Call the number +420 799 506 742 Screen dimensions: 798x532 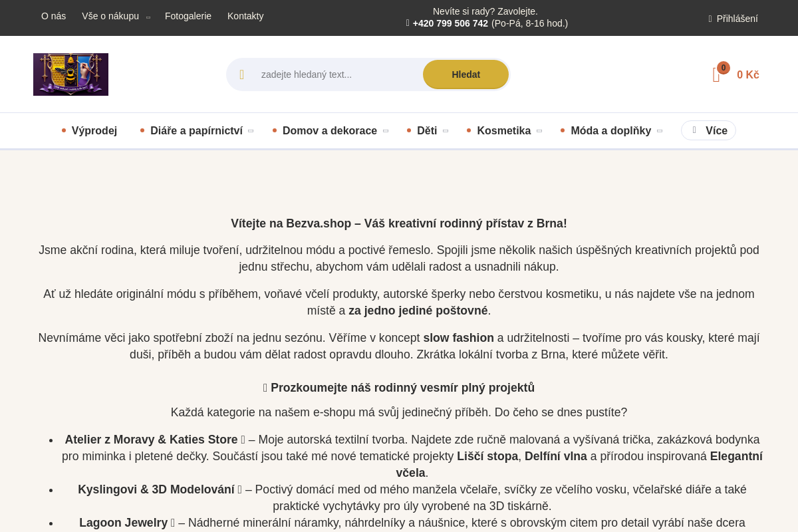pyautogui.click(x=450, y=23)
